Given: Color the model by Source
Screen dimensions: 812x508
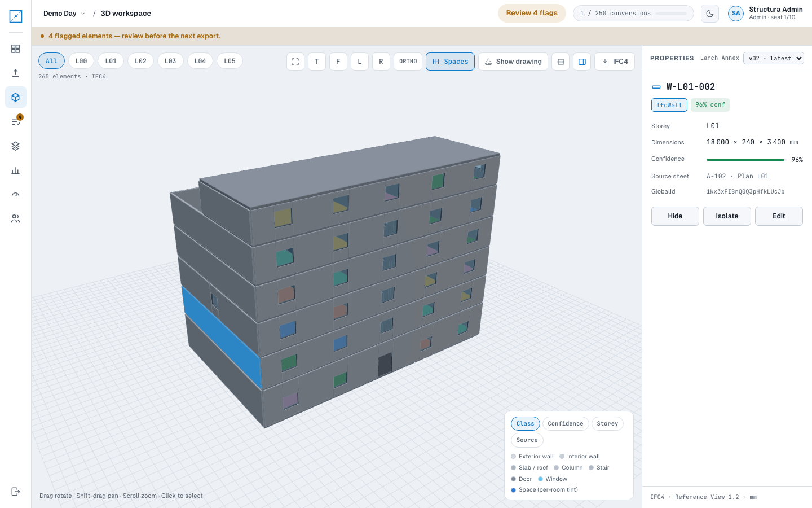Looking at the screenshot, I should [x=527, y=440].
